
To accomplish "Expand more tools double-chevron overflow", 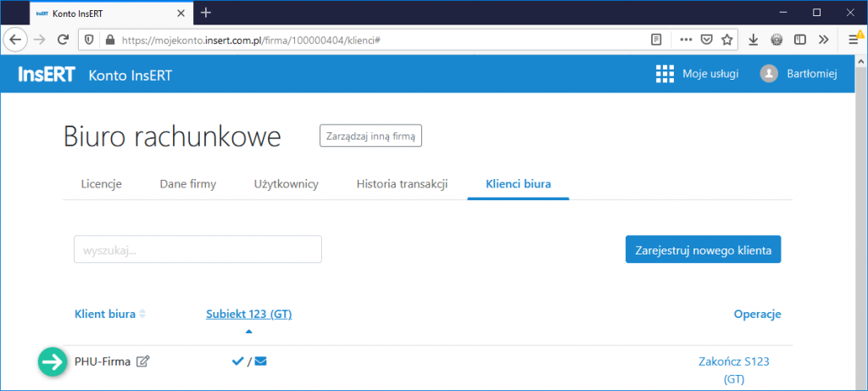I will pyautogui.click(x=824, y=39).
